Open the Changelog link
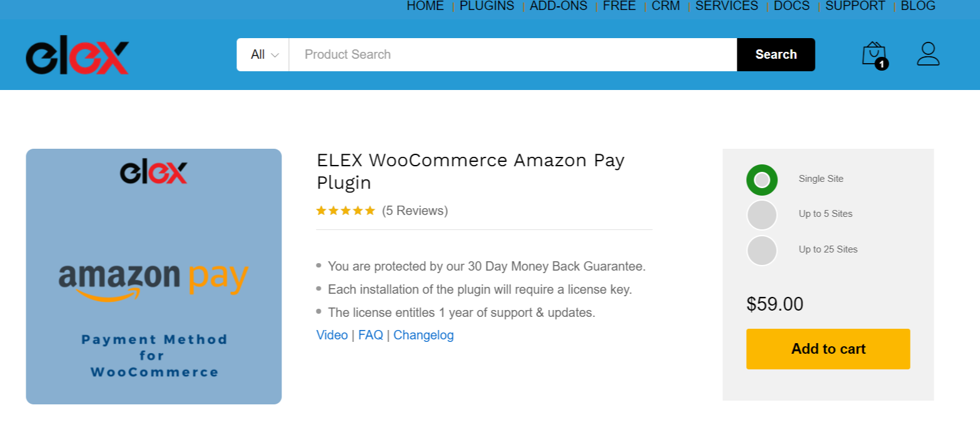Screen dimensions: 980x430 423,335
